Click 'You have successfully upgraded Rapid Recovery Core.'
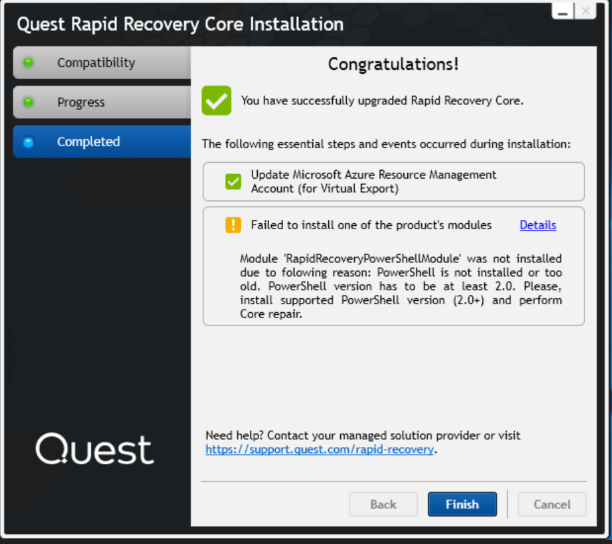Viewport: 612px width, 544px height. (x=382, y=101)
